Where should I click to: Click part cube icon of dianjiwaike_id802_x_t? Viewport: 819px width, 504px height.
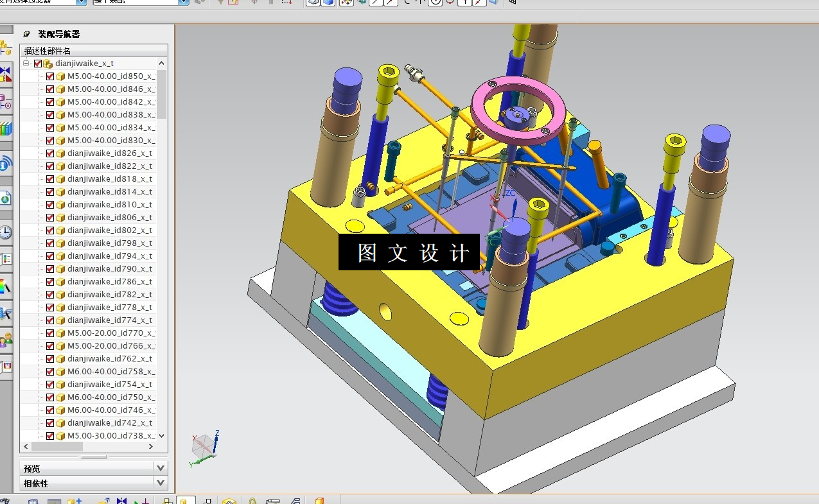click(x=61, y=230)
